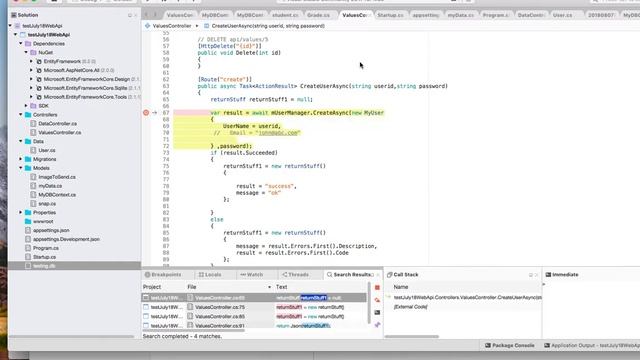Select search result ValuesController.cs:91
Screen dimensions: 640x360
click(254, 326)
